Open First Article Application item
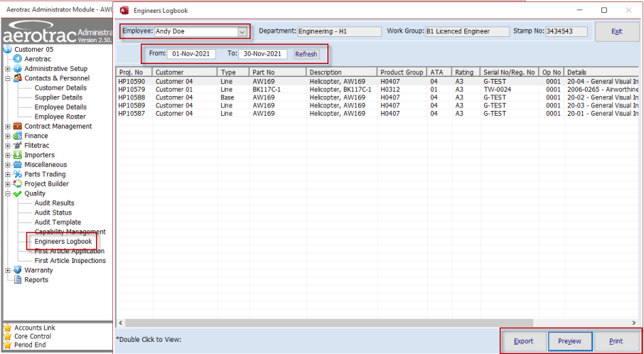Screen dimensions: 644x354 coord(70,251)
